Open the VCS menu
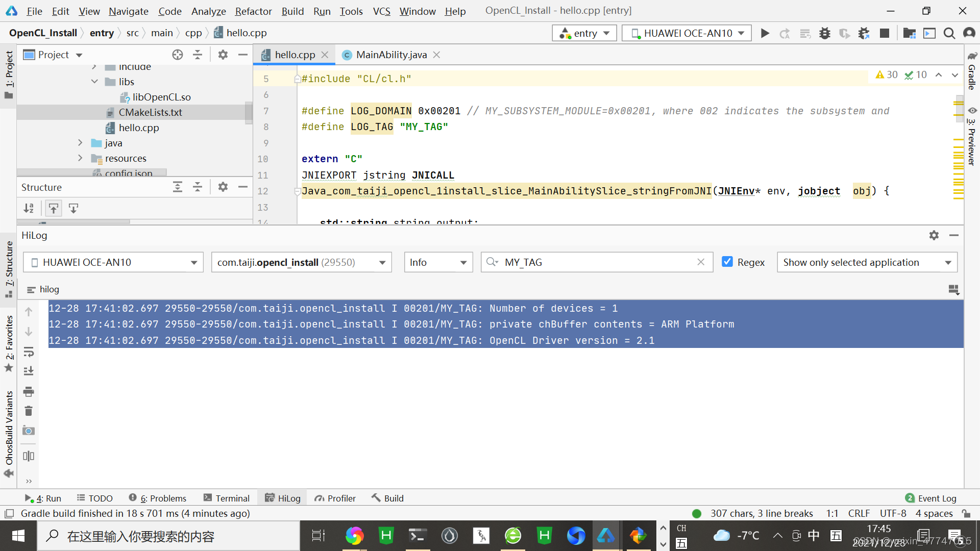 click(x=381, y=11)
